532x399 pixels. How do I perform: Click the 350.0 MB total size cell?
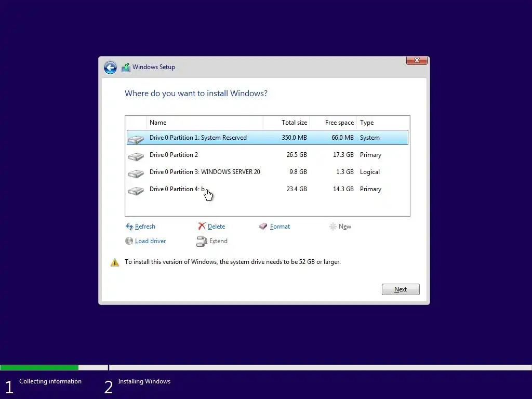point(294,137)
